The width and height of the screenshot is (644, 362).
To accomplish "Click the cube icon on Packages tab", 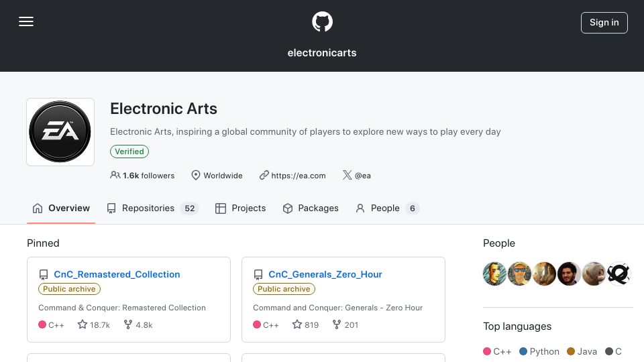I will coord(288,208).
